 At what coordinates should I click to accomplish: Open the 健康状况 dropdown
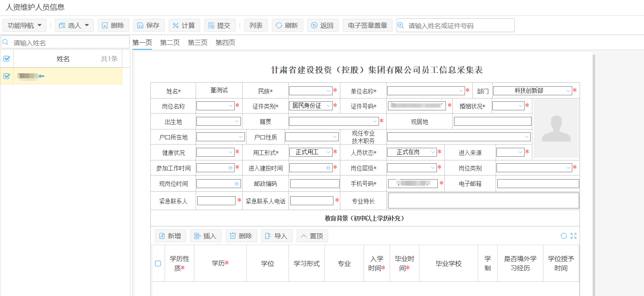[x=216, y=152]
